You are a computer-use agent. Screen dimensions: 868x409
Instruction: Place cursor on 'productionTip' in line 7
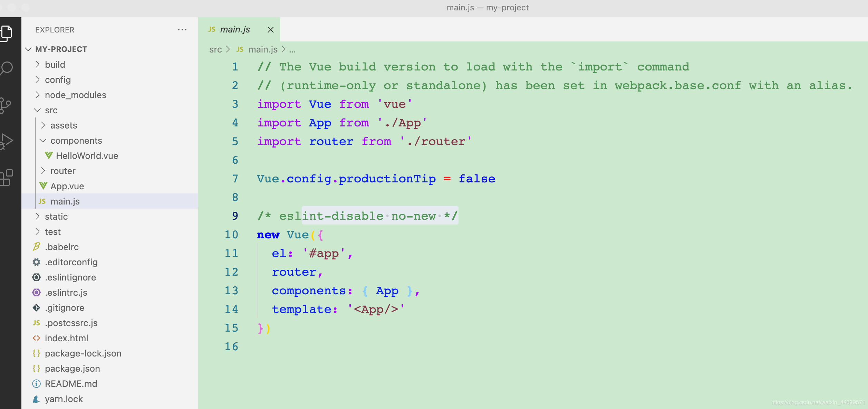[x=387, y=179]
